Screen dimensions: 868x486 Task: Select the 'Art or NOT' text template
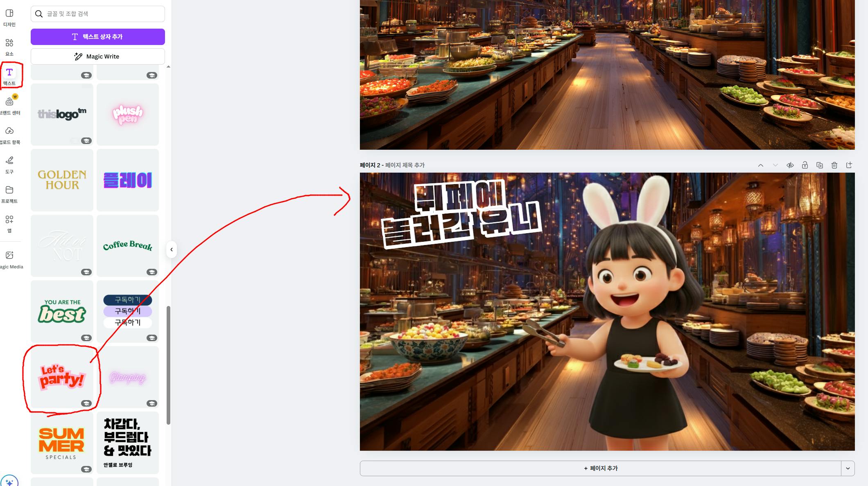click(62, 246)
